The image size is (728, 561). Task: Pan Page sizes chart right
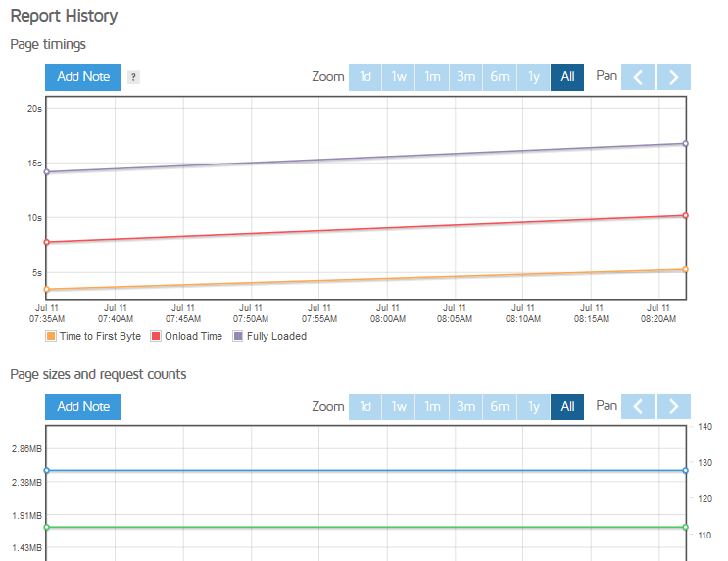pos(674,406)
